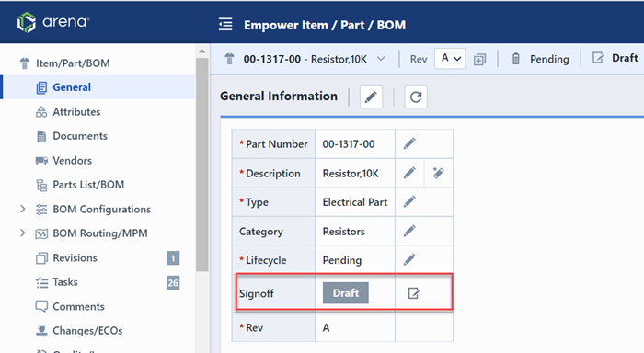Viewport: 644px width, 353px height.
Task: Click the Rev value A in table
Action: (x=326, y=327)
